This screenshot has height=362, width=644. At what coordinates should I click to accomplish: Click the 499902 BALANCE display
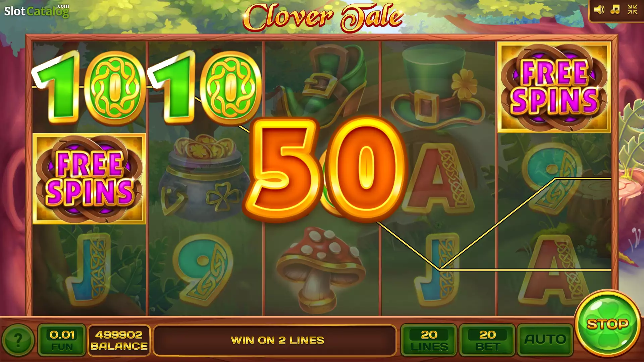pyautogui.click(x=119, y=340)
